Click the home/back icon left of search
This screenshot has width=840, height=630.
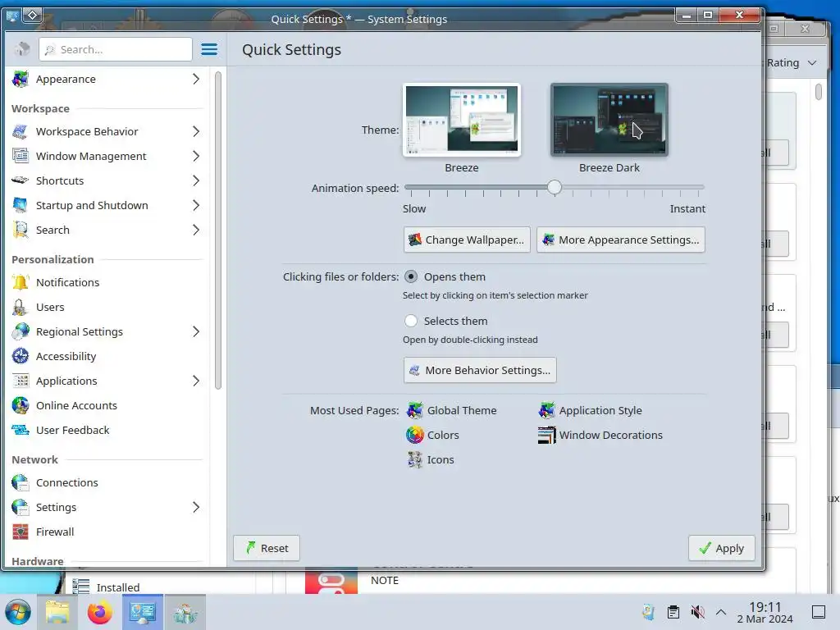tap(22, 49)
